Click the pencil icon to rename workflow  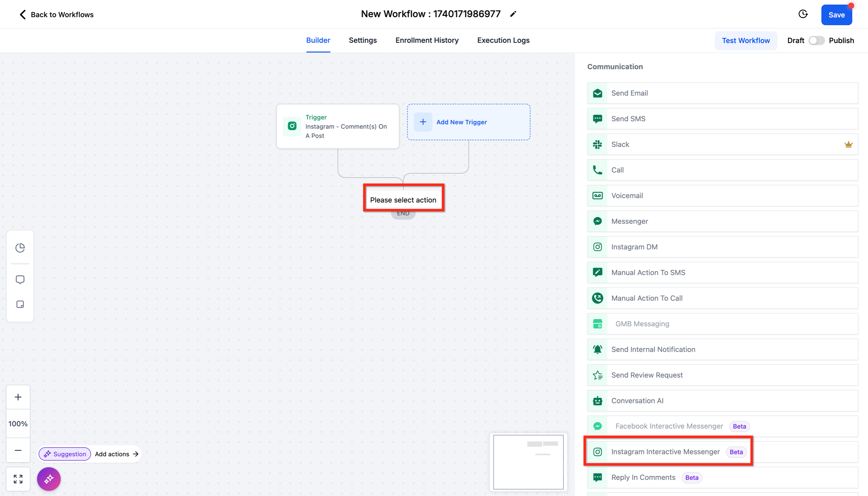pos(513,14)
